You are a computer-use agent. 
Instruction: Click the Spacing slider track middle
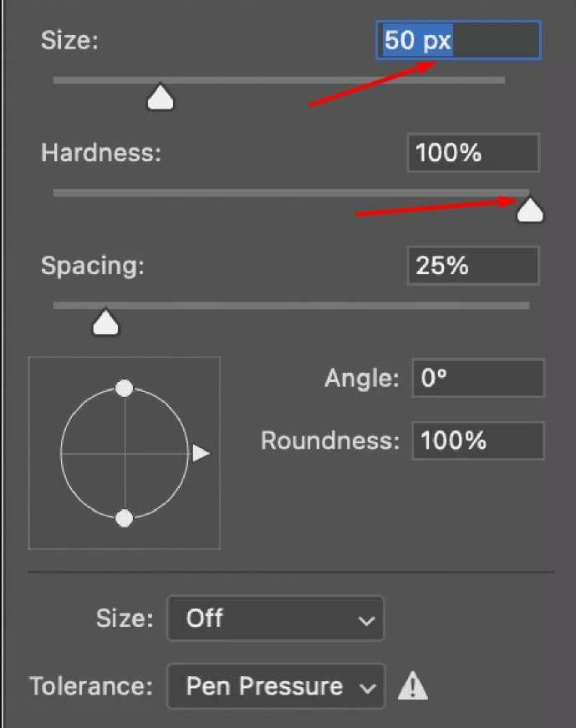click(291, 305)
